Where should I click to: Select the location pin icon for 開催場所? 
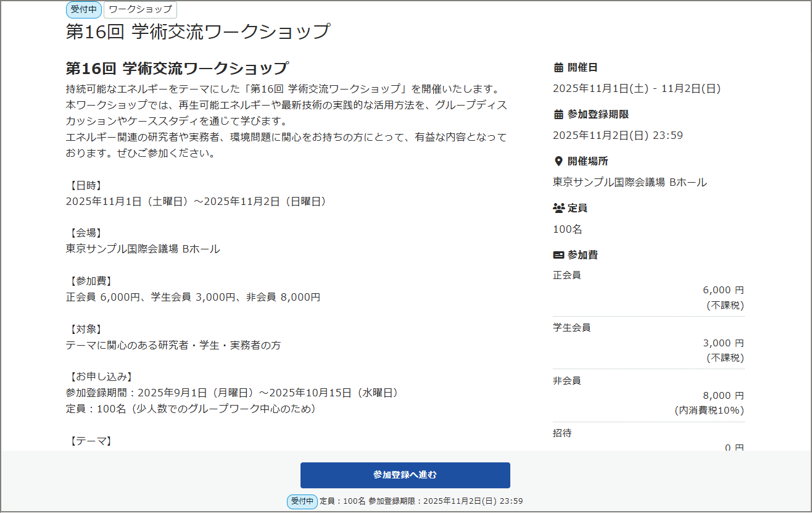tap(558, 161)
